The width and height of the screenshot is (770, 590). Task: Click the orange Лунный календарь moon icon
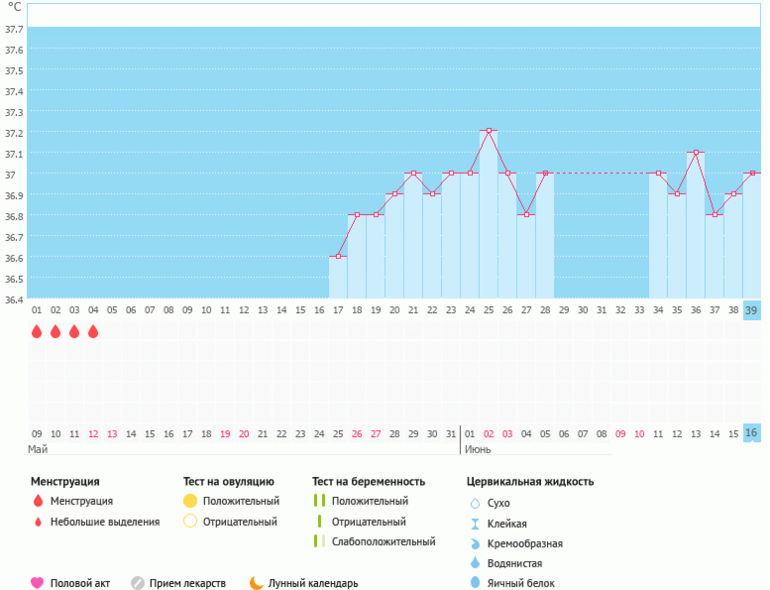pyautogui.click(x=256, y=583)
